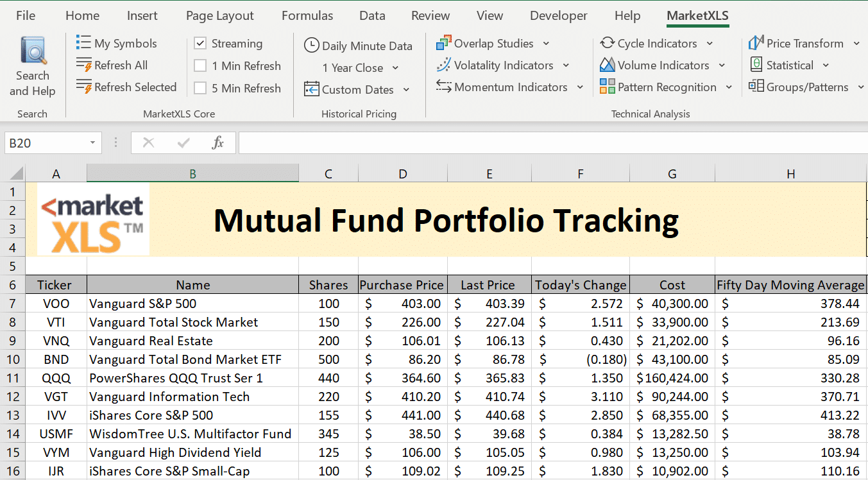Click the My Symbols button label

pos(126,43)
